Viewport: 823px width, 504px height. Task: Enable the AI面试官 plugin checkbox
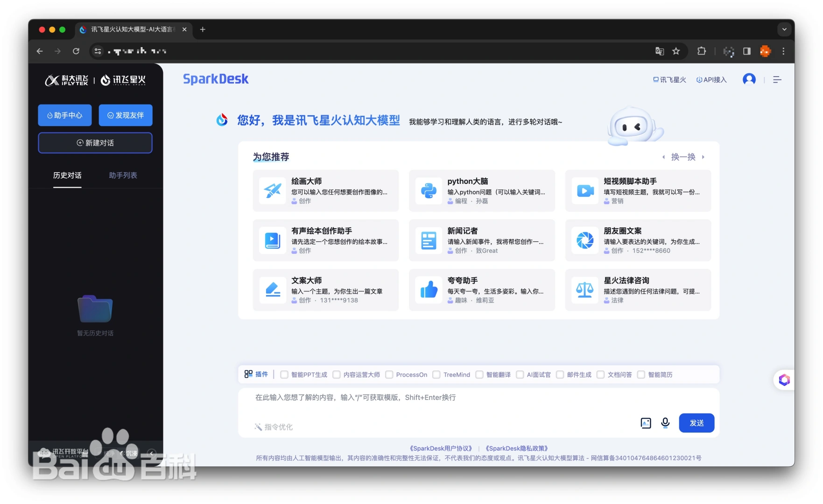[520, 375]
